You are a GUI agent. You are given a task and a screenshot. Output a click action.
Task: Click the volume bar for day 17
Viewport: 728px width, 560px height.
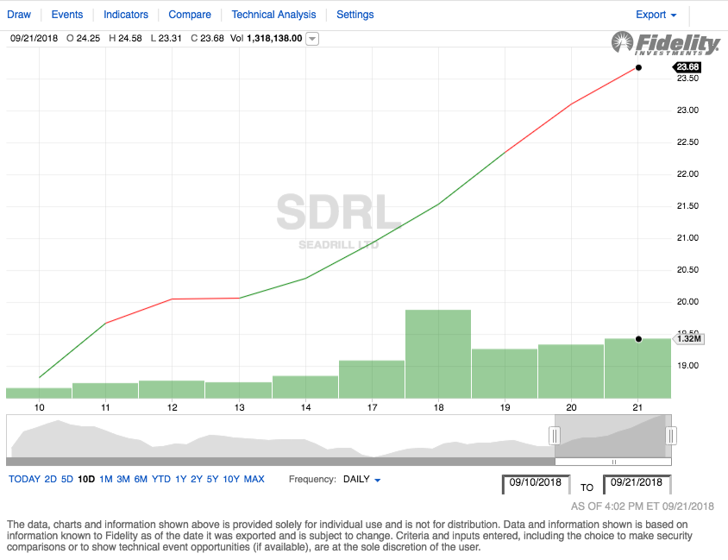click(x=372, y=380)
